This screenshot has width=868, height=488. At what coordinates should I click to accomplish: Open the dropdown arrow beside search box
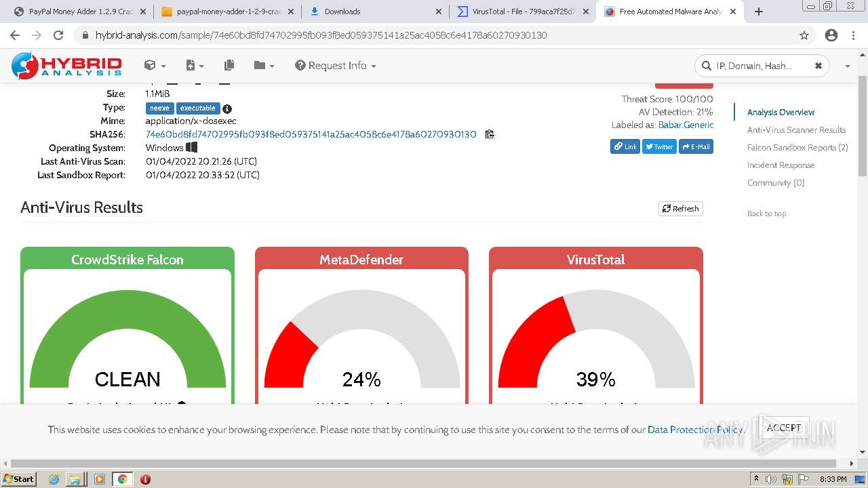[847, 66]
